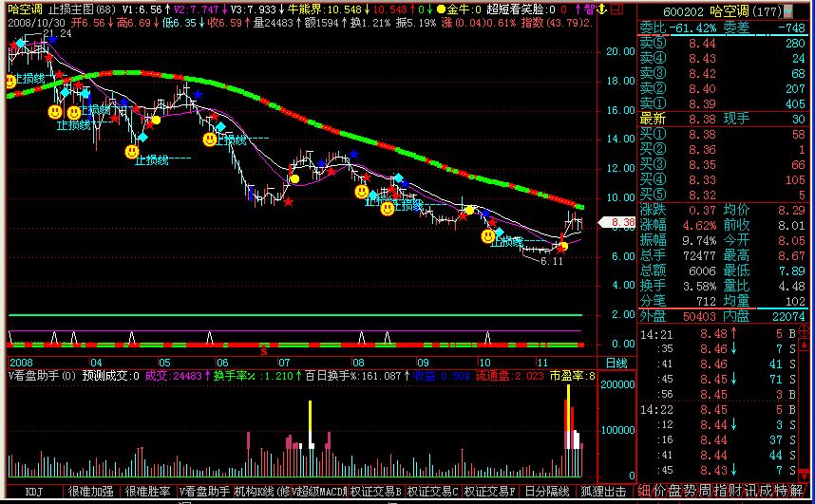Image resolution: width=815 pixels, height=504 pixels.
Task: Open the 很准胜率 indicator tab
Action: [x=147, y=491]
